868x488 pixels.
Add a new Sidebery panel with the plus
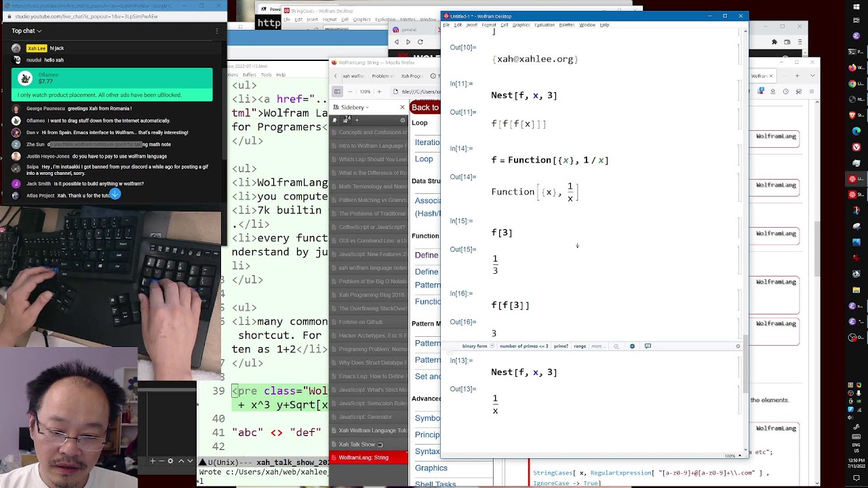pos(357,120)
